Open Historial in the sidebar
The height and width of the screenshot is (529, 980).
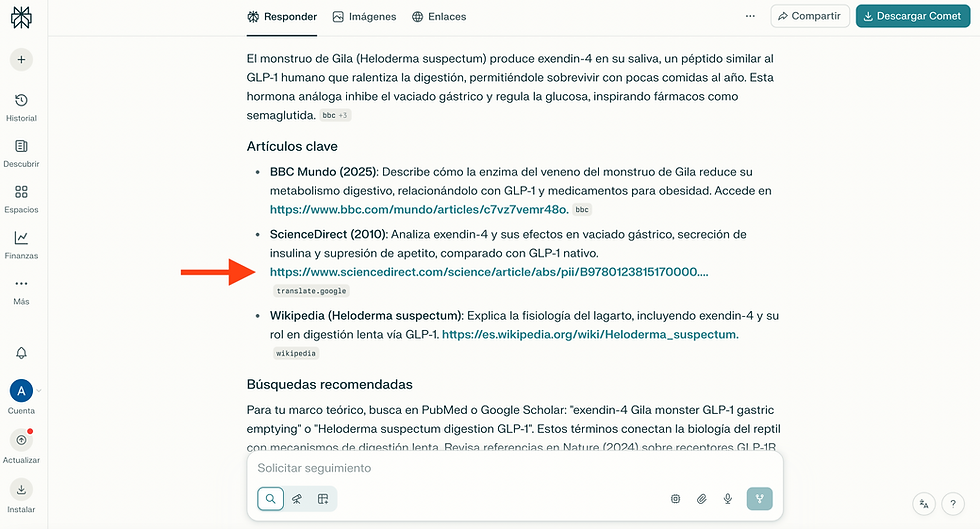tap(21, 108)
